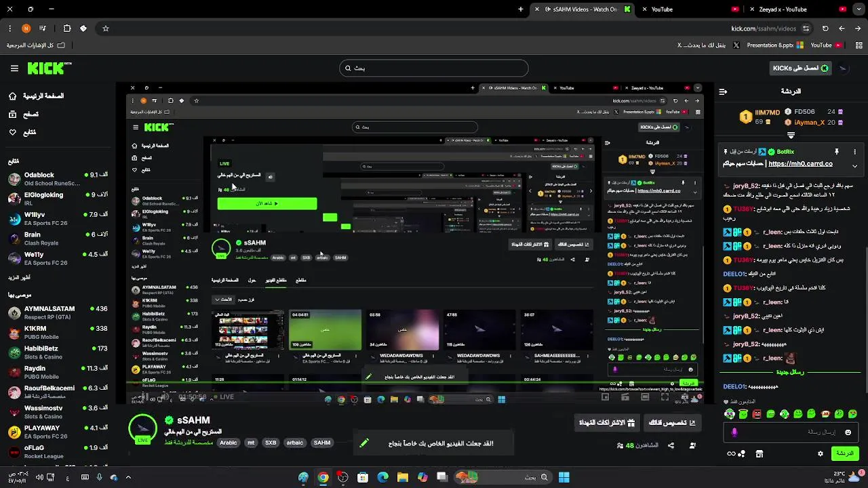The height and width of the screenshot is (488, 868).
Task: Jump to رسائل جديدة new messages
Action: tap(790, 373)
